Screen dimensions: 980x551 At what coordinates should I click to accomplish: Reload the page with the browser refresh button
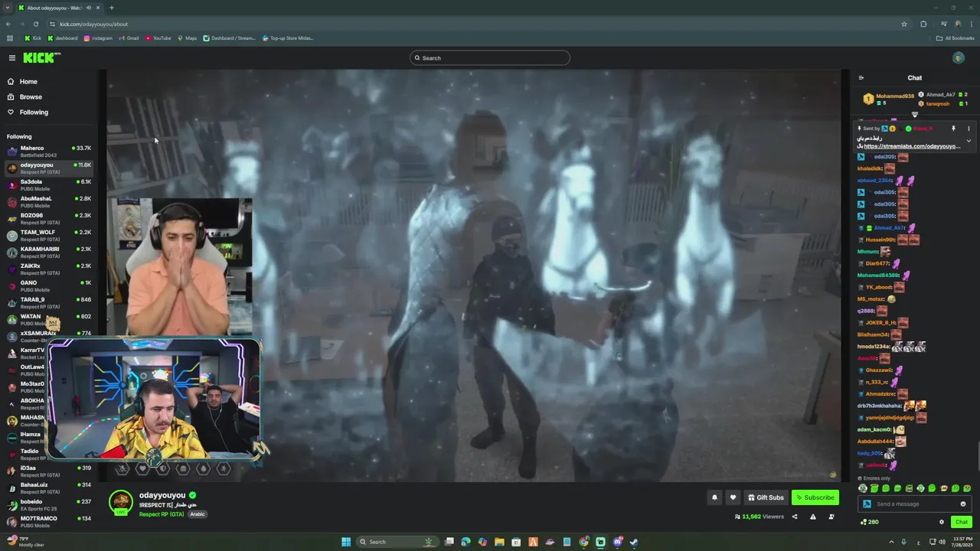(35, 24)
